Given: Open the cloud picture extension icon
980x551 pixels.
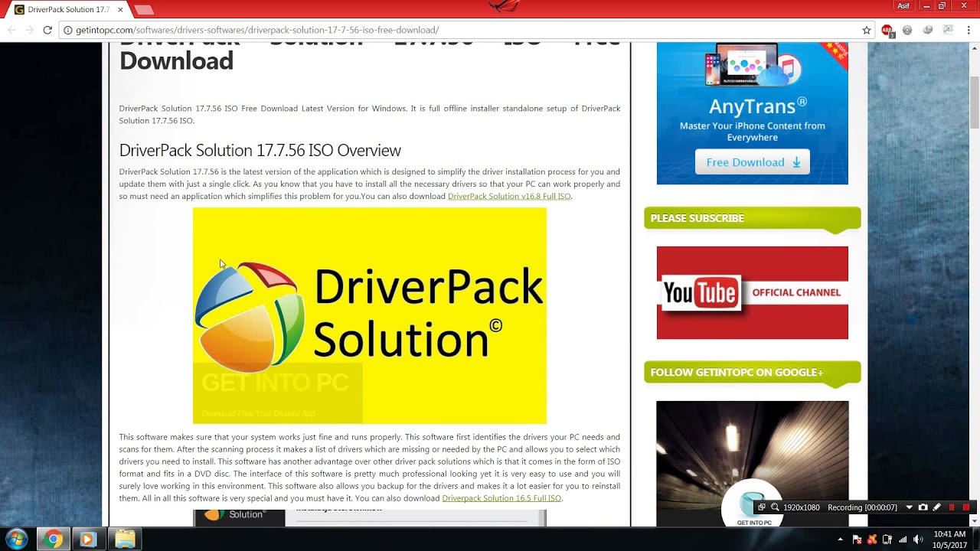Looking at the screenshot, I should tap(948, 30).
